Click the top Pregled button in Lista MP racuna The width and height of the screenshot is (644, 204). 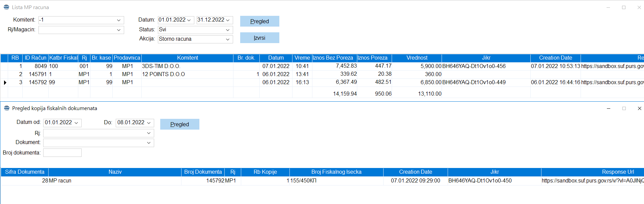coord(259,21)
